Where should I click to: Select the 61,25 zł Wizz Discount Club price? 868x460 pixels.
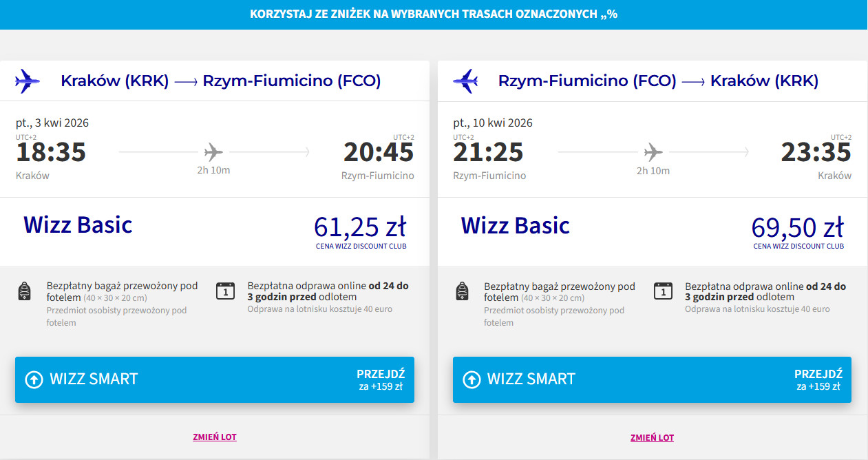pyautogui.click(x=360, y=228)
